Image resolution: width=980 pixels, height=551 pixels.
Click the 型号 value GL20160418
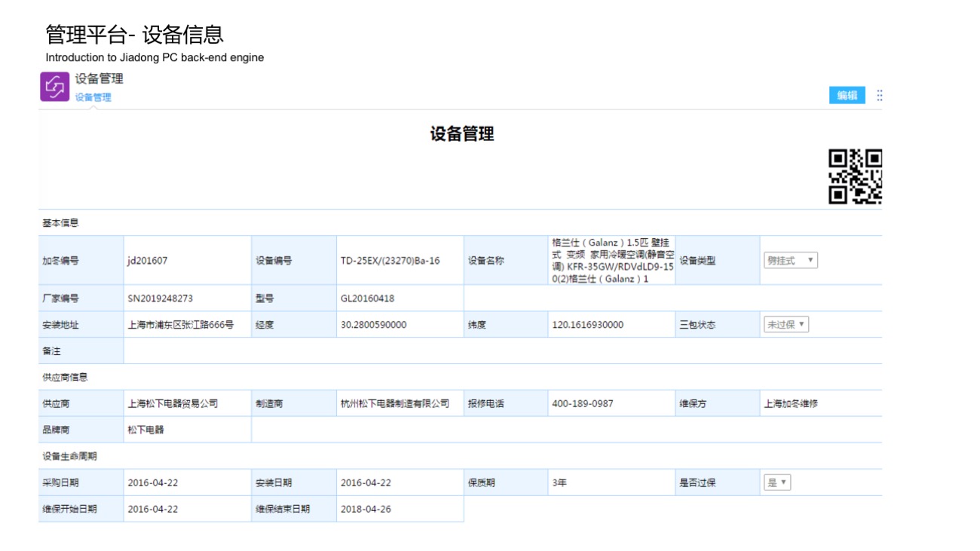coord(367,298)
